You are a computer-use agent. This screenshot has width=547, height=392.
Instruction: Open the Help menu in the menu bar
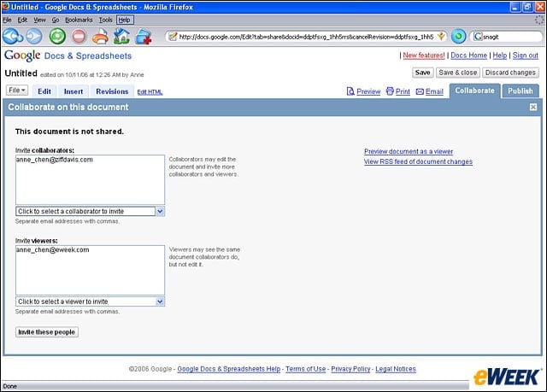click(x=124, y=20)
